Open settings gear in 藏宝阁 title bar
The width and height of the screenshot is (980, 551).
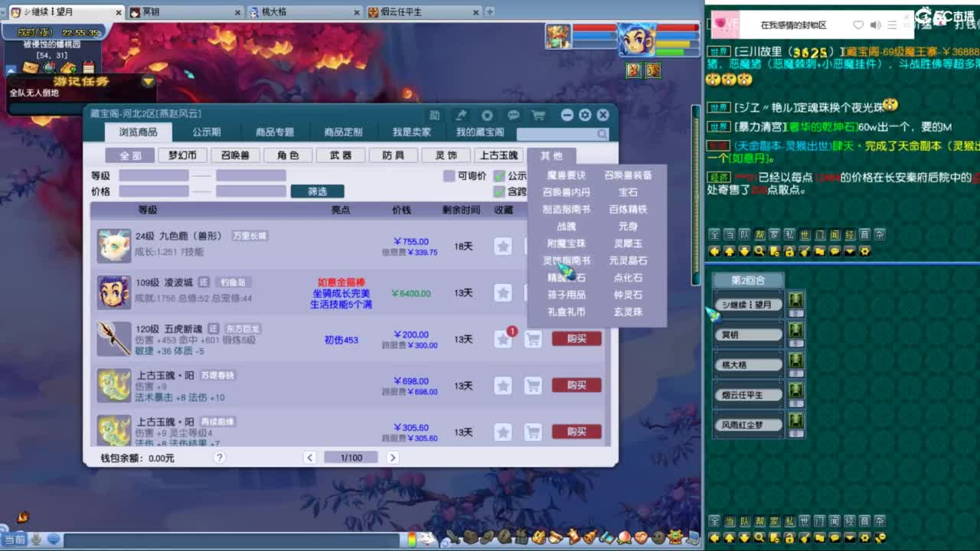[585, 115]
